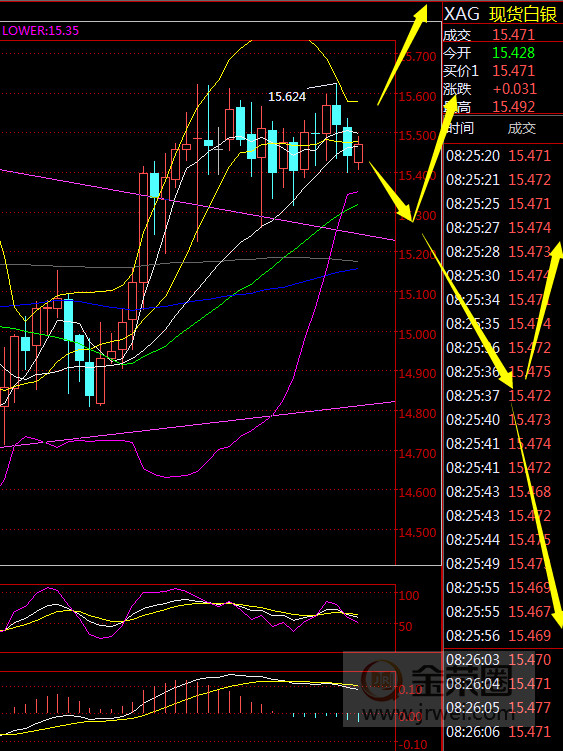The width and height of the screenshot is (563, 751).
Task: Click the 现货白银 instrument title
Action: [x=522, y=14]
